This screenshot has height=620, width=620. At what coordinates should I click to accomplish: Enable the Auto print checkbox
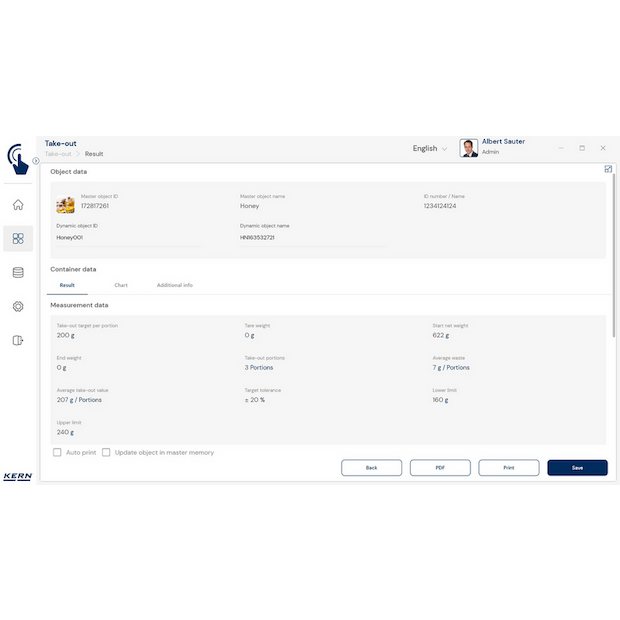(x=57, y=453)
